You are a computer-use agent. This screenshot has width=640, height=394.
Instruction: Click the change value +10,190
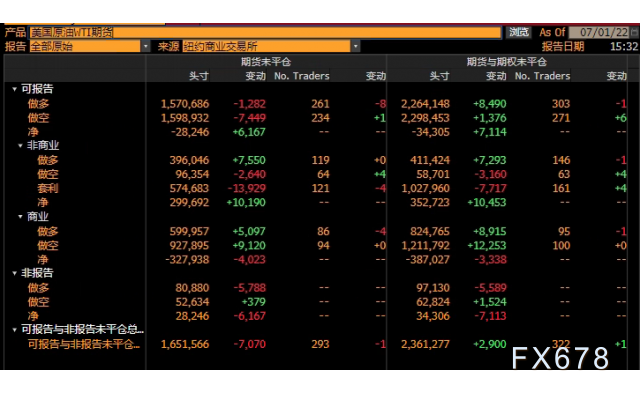(246, 203)
